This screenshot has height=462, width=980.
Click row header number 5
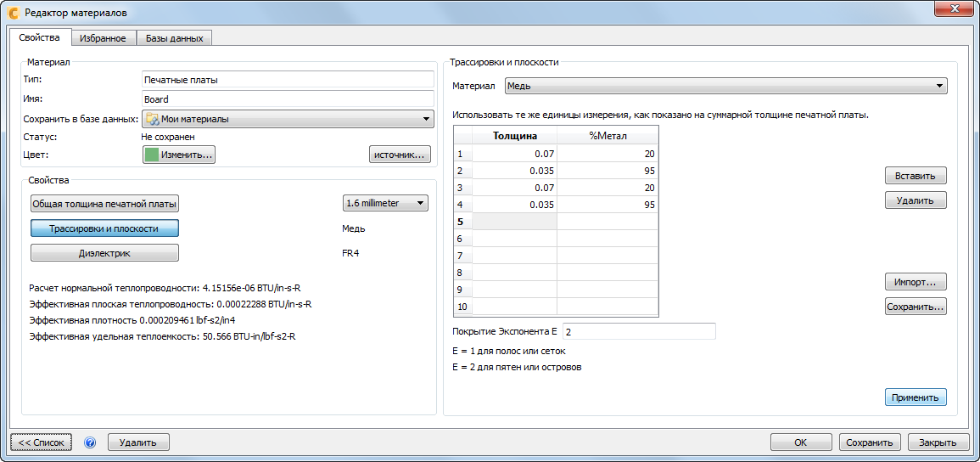point(463,222)
